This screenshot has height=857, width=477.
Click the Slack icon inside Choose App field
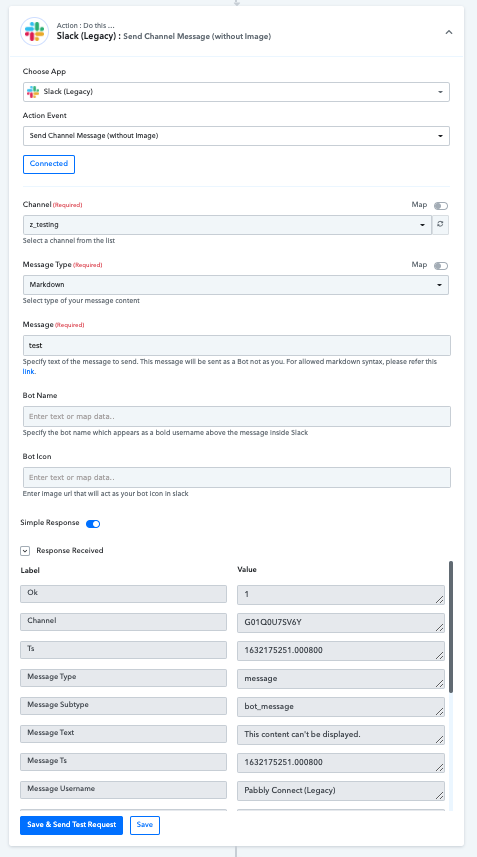point(33,92)
